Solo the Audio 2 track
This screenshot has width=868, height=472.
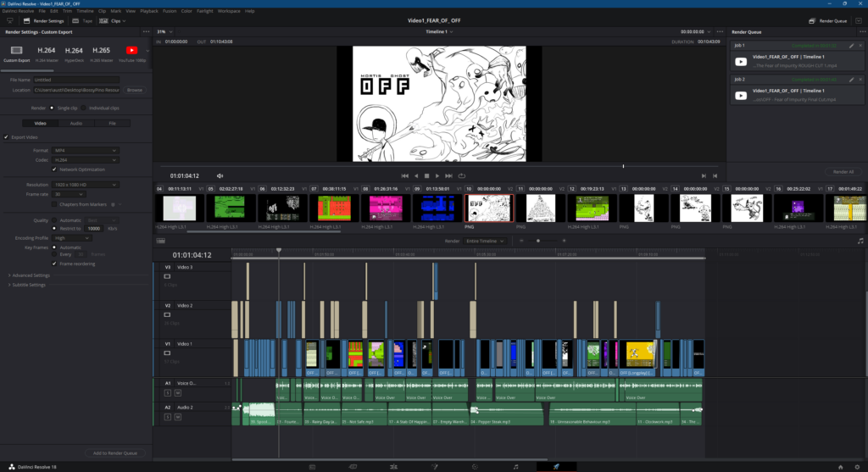click(x=168, y=417)
